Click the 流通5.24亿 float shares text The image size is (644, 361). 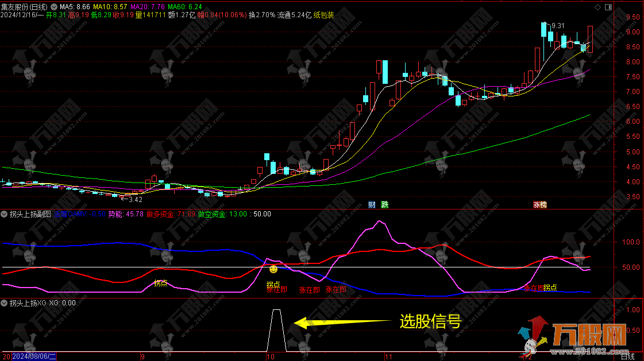[x=295, y=15]
